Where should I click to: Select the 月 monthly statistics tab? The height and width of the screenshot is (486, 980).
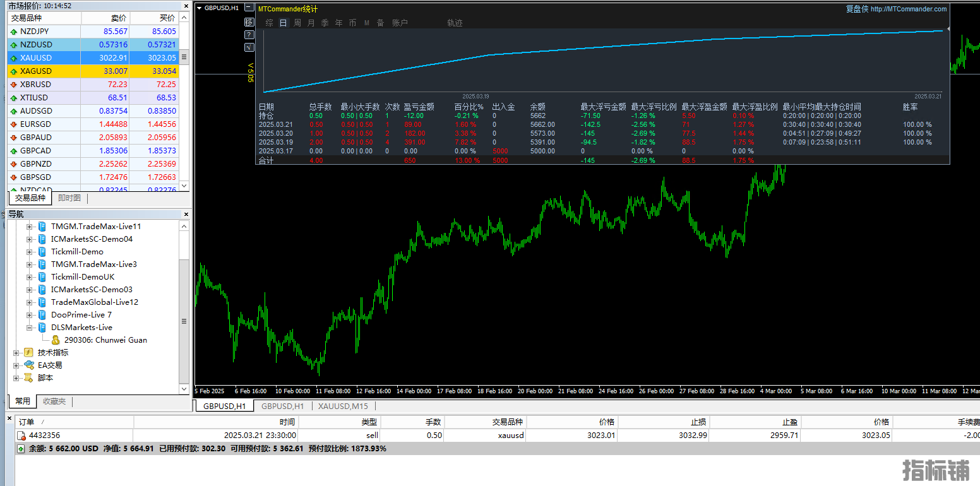[x=311, y=23]
